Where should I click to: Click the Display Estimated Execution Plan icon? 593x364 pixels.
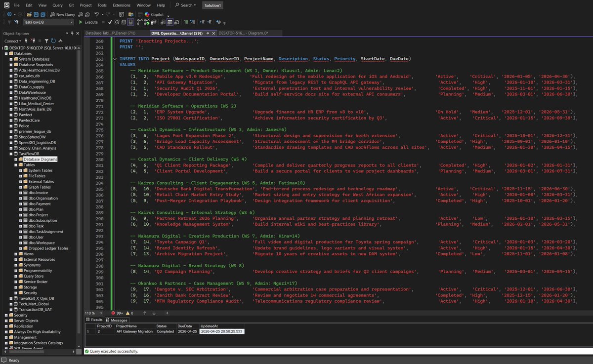click(117, 22)
